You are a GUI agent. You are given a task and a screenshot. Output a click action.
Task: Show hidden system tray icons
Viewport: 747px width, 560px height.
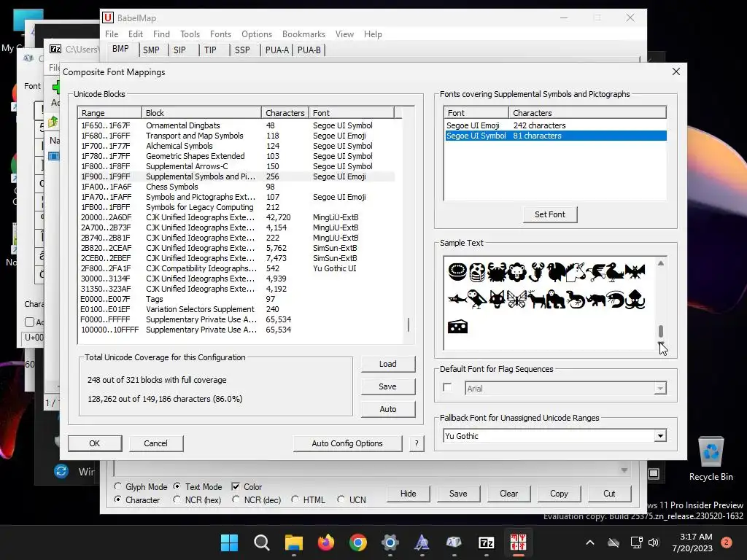coord(589,542)
